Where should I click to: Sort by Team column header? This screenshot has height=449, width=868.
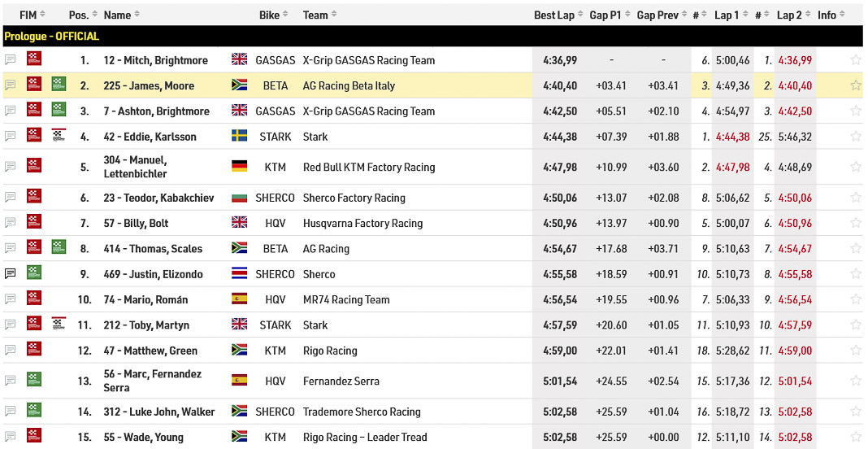coord(319,15)
